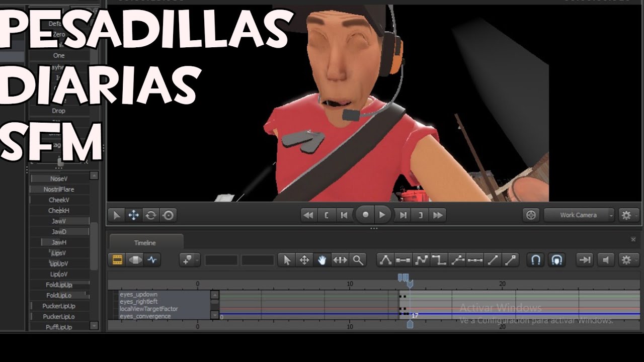Select the graph editor move keys tool
This screenshot has width=644, height=362.
click(x=304, y=260)
